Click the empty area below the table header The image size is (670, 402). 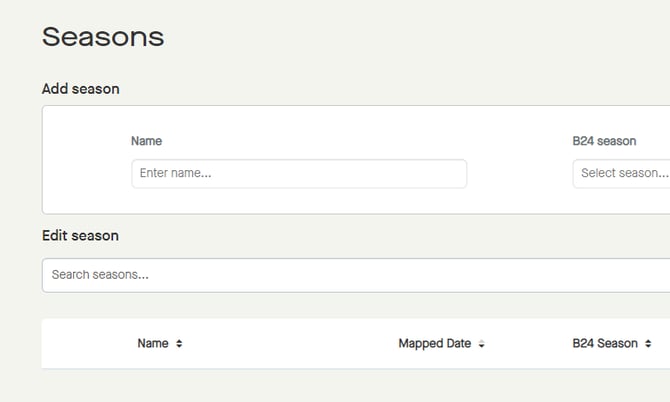click(350, 386)
